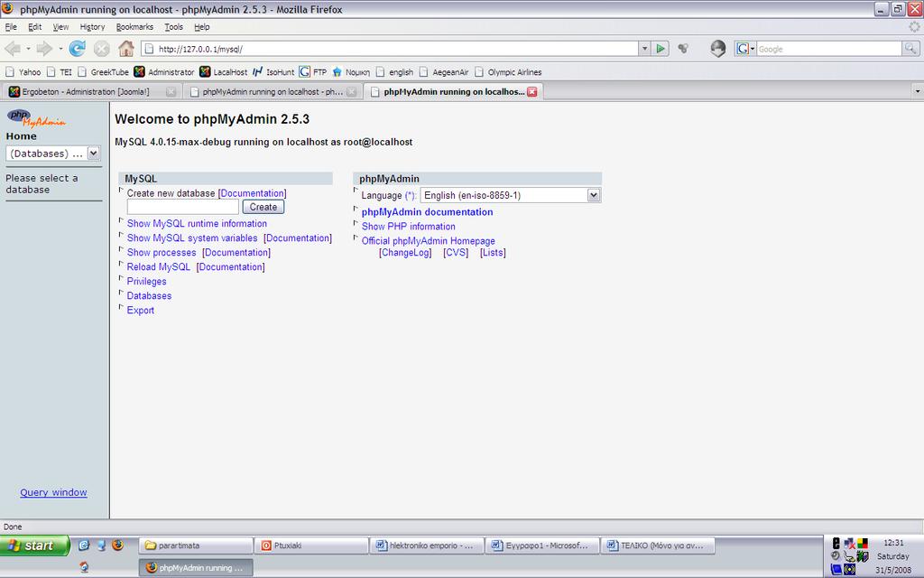Click the Google search magnifier icon
Screen dimensions: 924x578
(x=910, y=49)
